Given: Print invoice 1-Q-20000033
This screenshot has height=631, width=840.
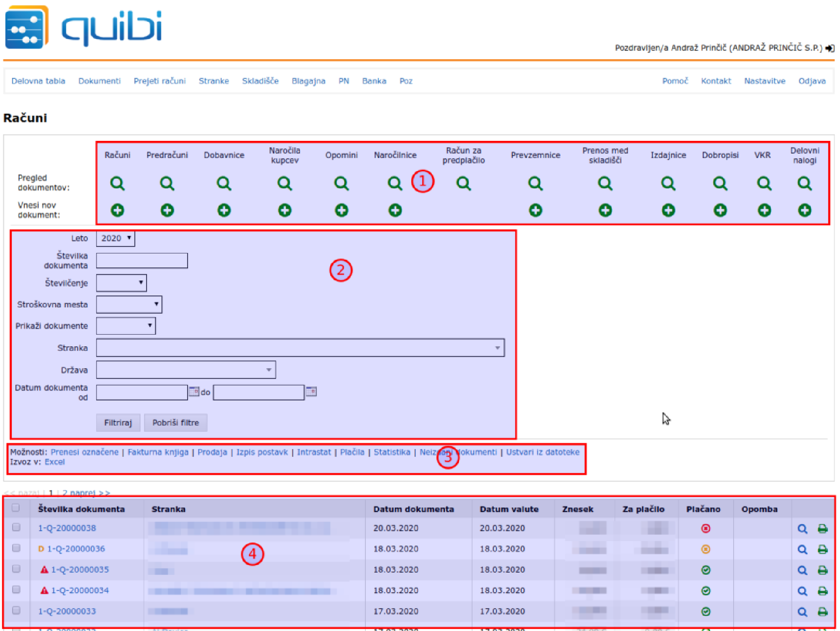Looking at the screenshot, I should pos(823,612).
